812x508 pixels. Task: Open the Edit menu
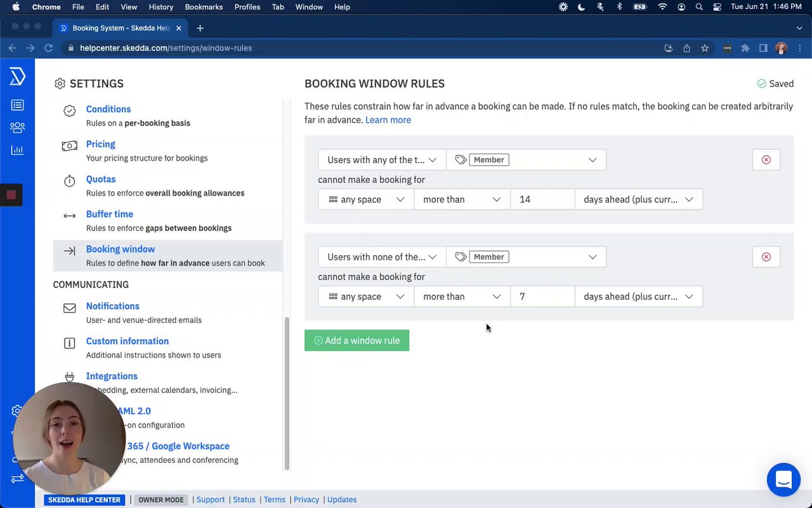click(x=102, y=7)
